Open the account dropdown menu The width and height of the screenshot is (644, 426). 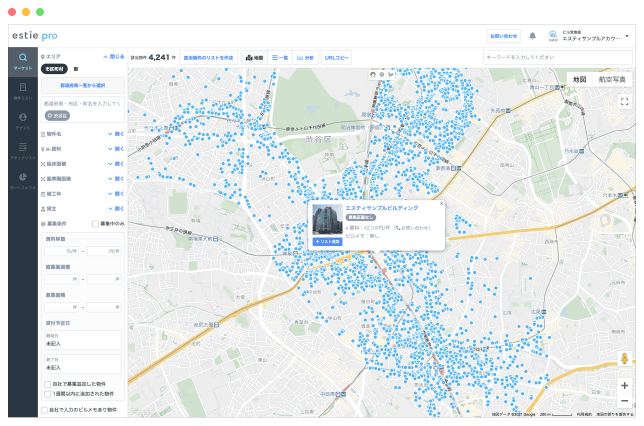(x=627, y=35)
